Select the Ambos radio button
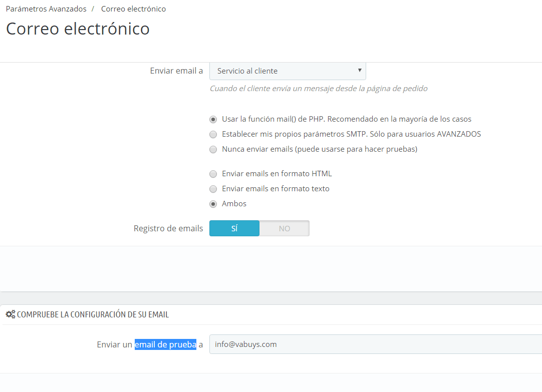 (x=213, y=204)
